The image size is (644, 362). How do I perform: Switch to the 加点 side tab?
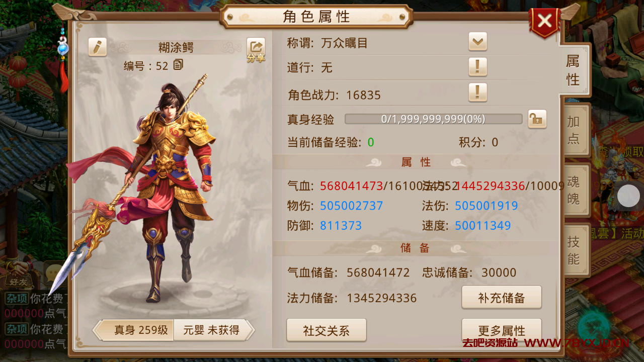click(574, 130)
